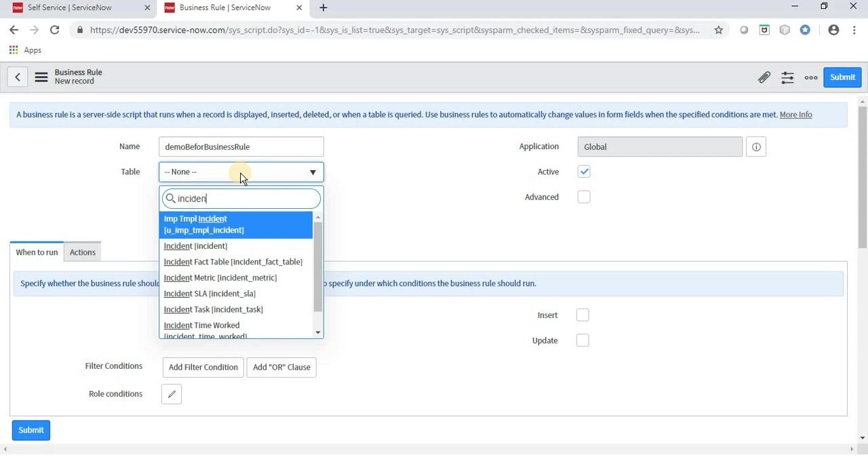Open Apps shortcut in bookmarks bar
Image resolution: width=868 pixels, height=457 pixels.
(x=25, y=50)
